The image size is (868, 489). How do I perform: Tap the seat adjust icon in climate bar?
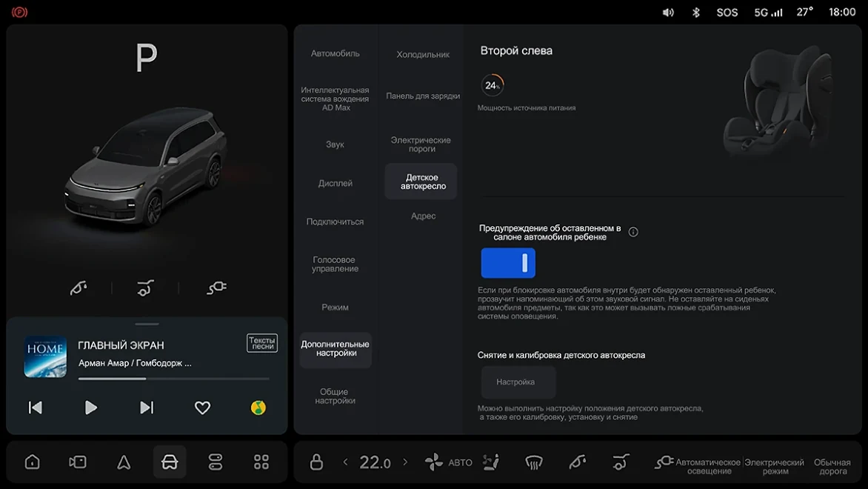621,462
